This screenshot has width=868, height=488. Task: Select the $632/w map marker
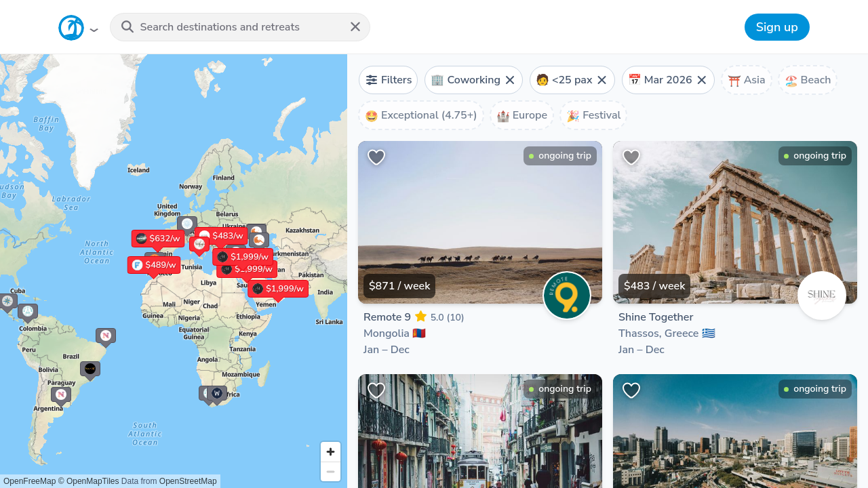point(158,239)
